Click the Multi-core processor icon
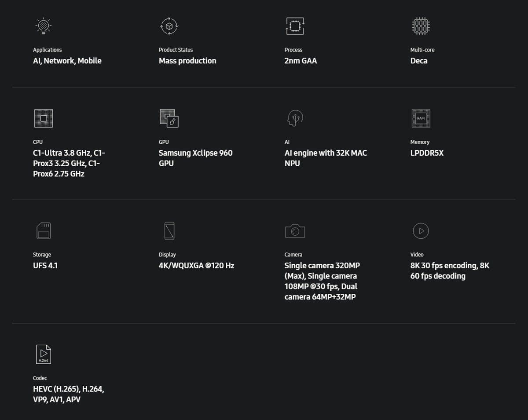Image resolution: width=528 pixels, height=420 pixels. coord(421,26)
